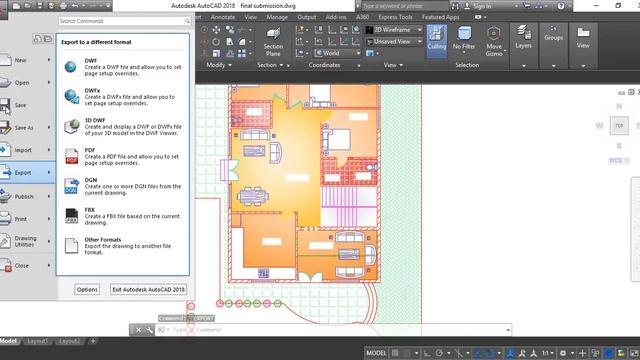
Task: Open command line customize wrench icon
Action: (149, 330)
